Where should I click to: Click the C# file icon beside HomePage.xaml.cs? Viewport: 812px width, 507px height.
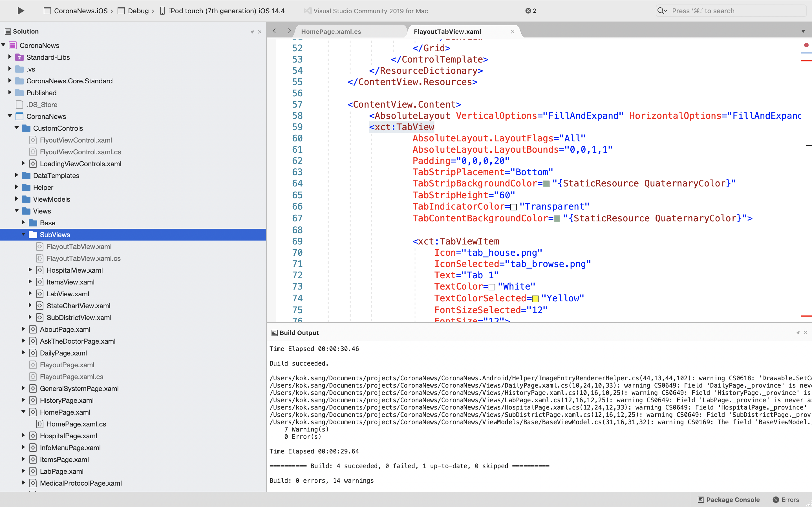coord(40,424)
